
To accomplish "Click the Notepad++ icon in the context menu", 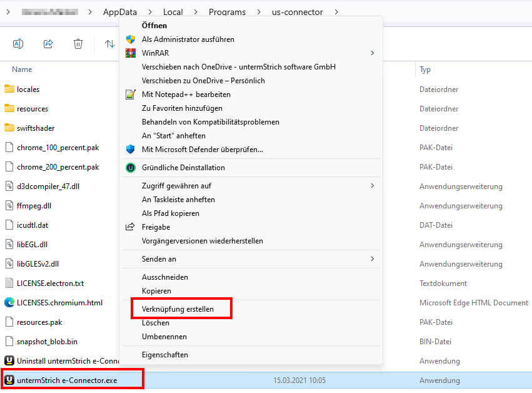I will pos(131,94).
